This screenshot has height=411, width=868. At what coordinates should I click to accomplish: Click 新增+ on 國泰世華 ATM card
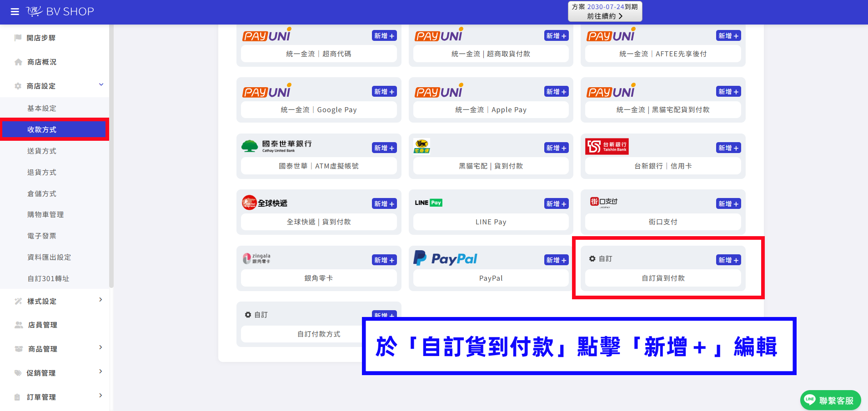384,148
